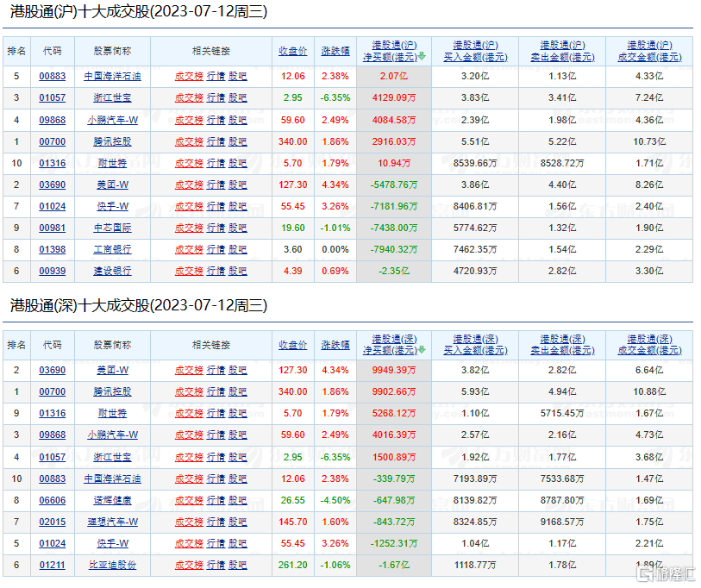The width and height of the screenshot is (701, 588).
Task: Open the 中芯国际 stock page
Action: (113, 228)
